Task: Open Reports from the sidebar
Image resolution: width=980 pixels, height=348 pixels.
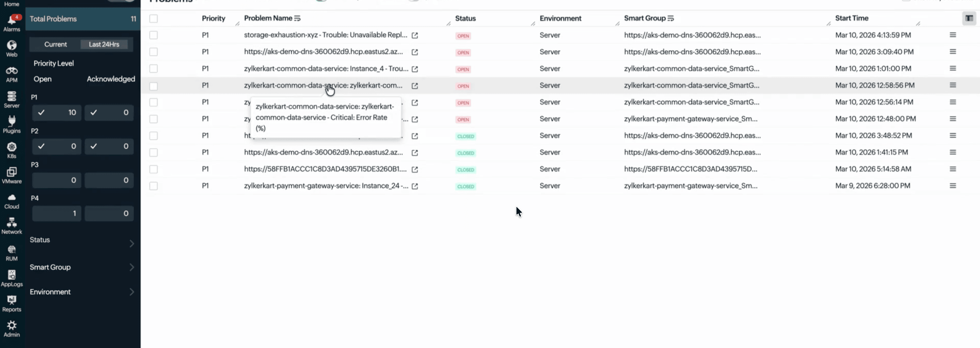Action: point(12,304)
